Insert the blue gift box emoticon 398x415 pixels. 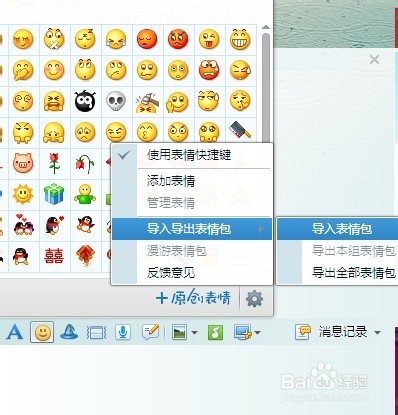54,194
